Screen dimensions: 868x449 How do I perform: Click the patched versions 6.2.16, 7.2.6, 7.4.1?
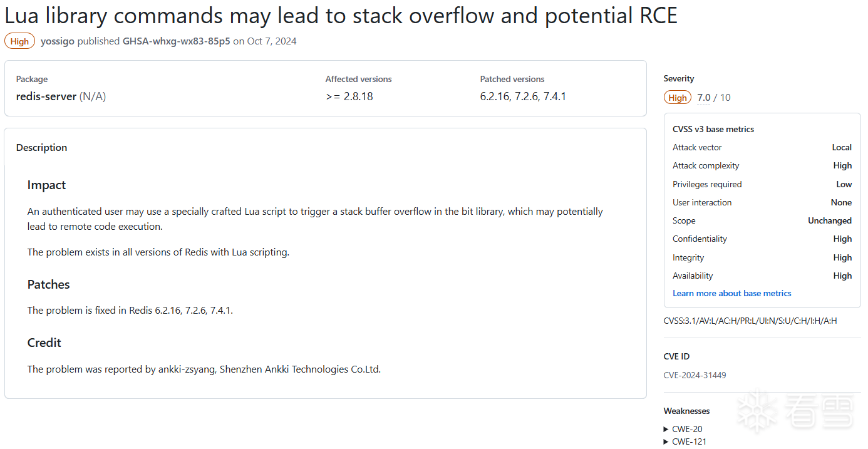[523, 96]
